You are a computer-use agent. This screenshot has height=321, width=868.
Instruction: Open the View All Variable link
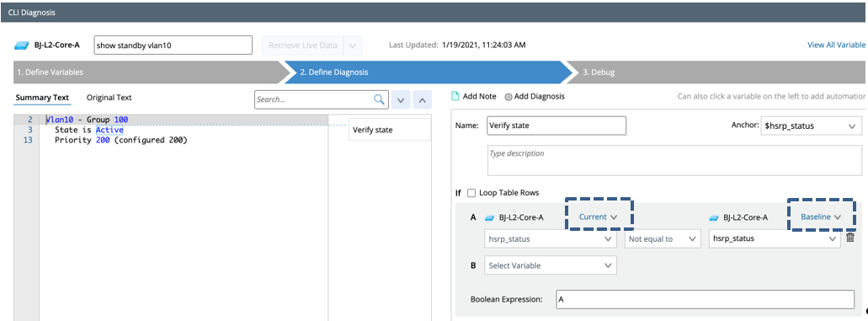pos(836,45)
